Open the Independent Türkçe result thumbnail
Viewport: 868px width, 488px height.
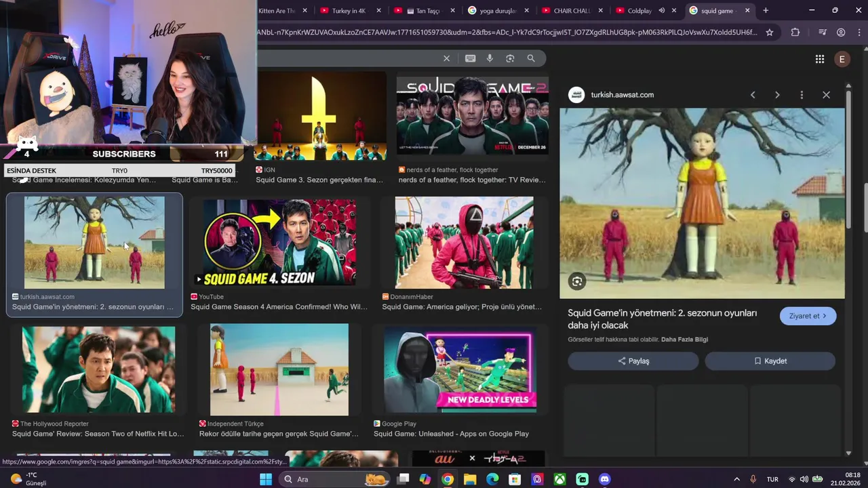tap(279, 369)
